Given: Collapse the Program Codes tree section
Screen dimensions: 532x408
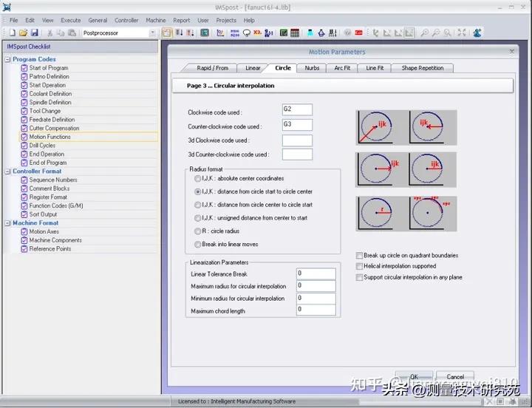Looking at the screenshot, I should (7, 59).
